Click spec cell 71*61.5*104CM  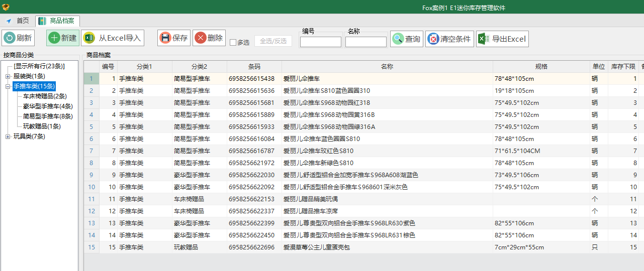coord(541,151)
